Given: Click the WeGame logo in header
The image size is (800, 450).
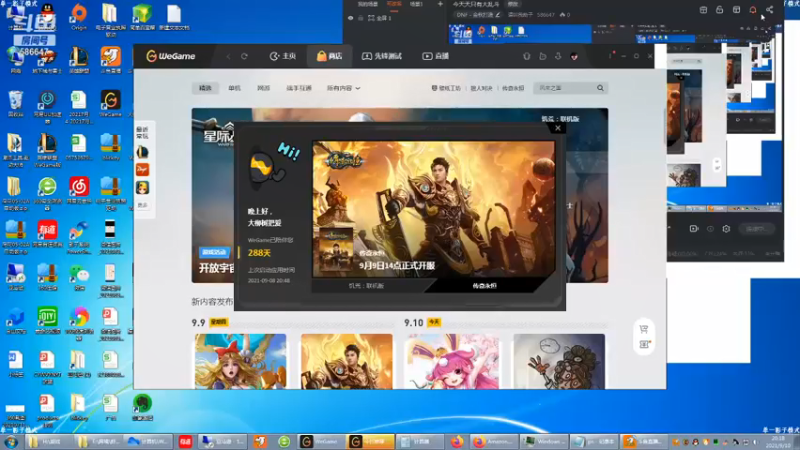Looking at the screenshot, I should click(170, 56).
